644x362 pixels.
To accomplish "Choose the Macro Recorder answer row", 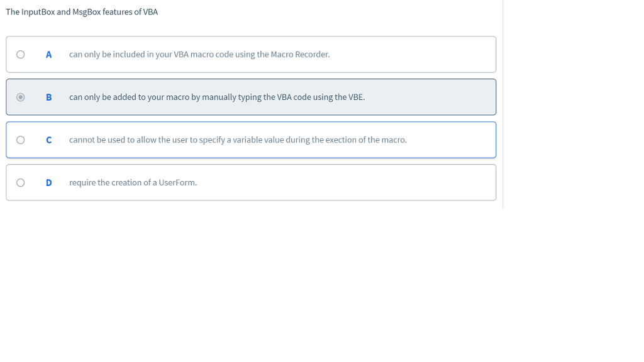I will click(252, 54).
